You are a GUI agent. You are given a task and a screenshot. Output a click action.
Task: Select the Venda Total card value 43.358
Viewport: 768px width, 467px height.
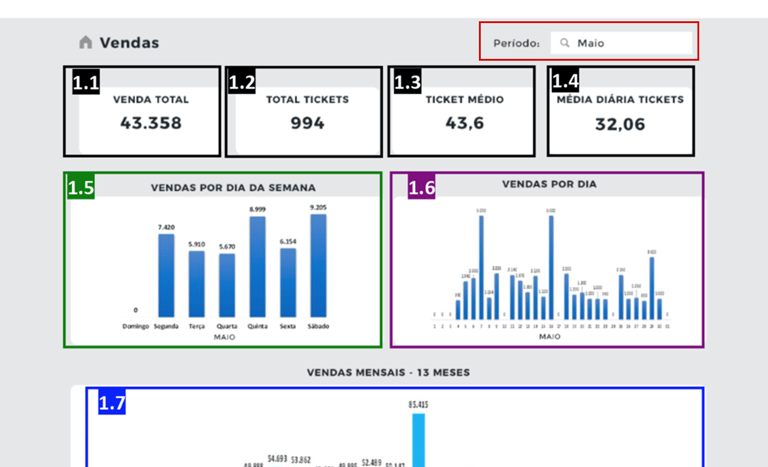151,123
